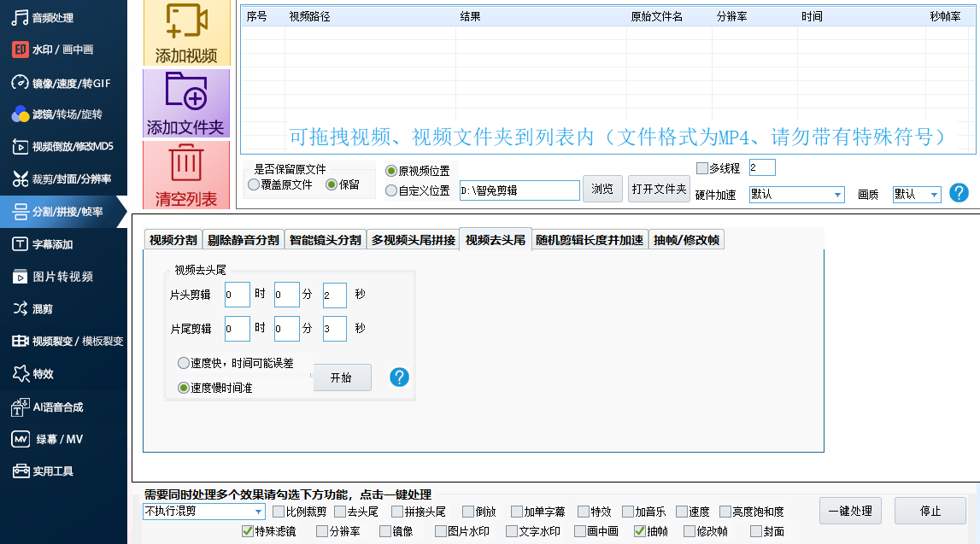
Task: Click the 片头剪辑 seconds input field
Action: point(334,295)
